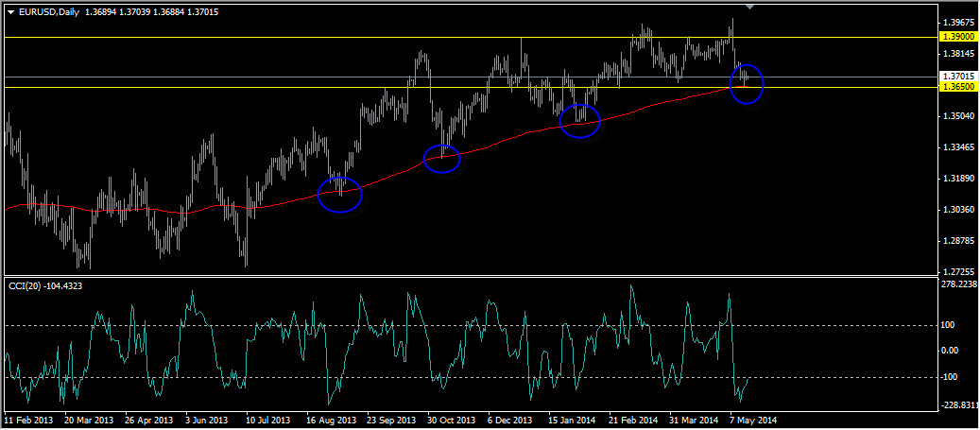Screen dimensions: 980x430
Task: Select the yellow 1.36500 price label
Action: (959, 88)
